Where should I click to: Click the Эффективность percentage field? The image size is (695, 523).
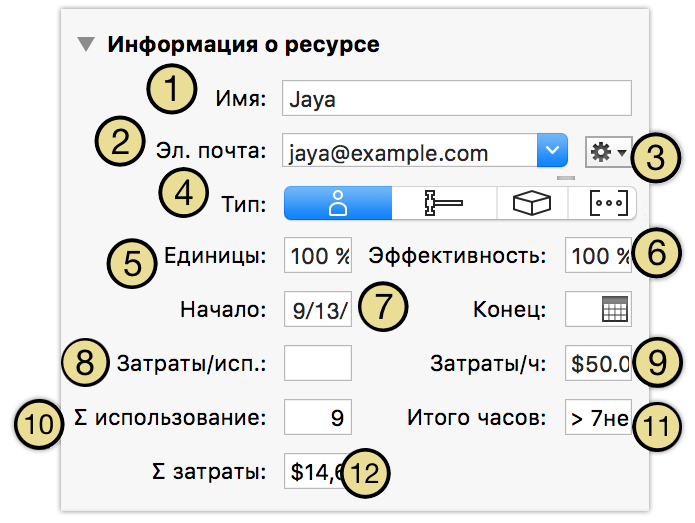coord(598,255)
